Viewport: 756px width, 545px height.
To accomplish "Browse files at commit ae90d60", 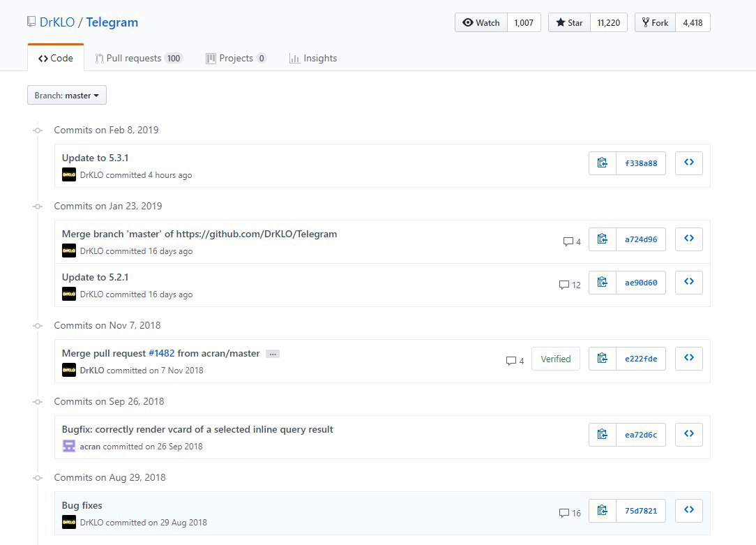I will tap(688, 283).
